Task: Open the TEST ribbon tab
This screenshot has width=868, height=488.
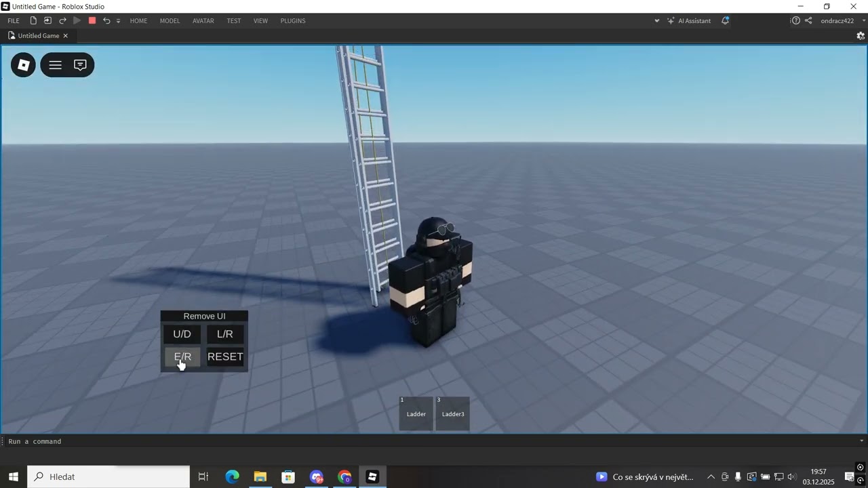Action: pyautogui.click(x=234, y=21)
